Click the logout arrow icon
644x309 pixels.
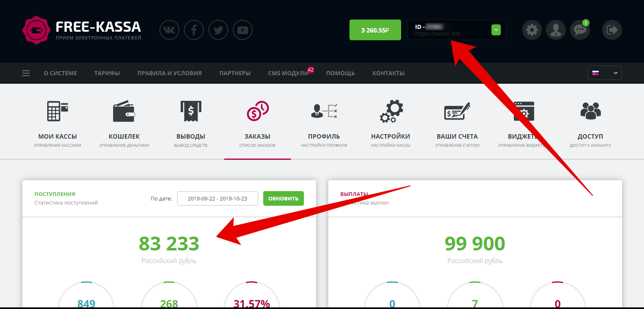click(612, 30)
